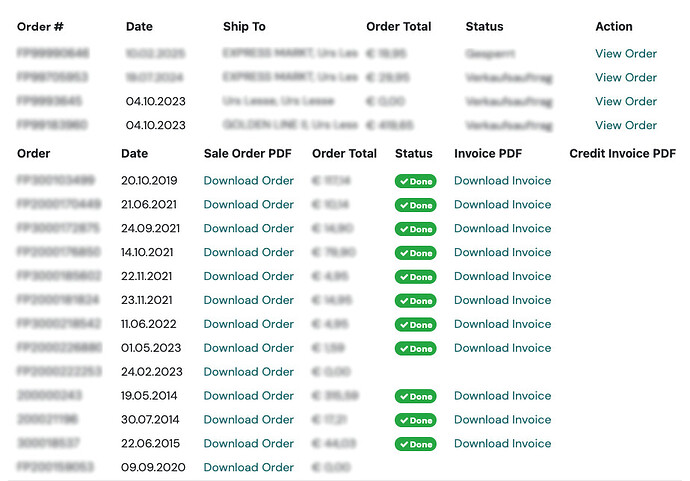690x481 pixels.
Task: Download invoice for the 14.10.2021 order
Action: tap(503, 252)
